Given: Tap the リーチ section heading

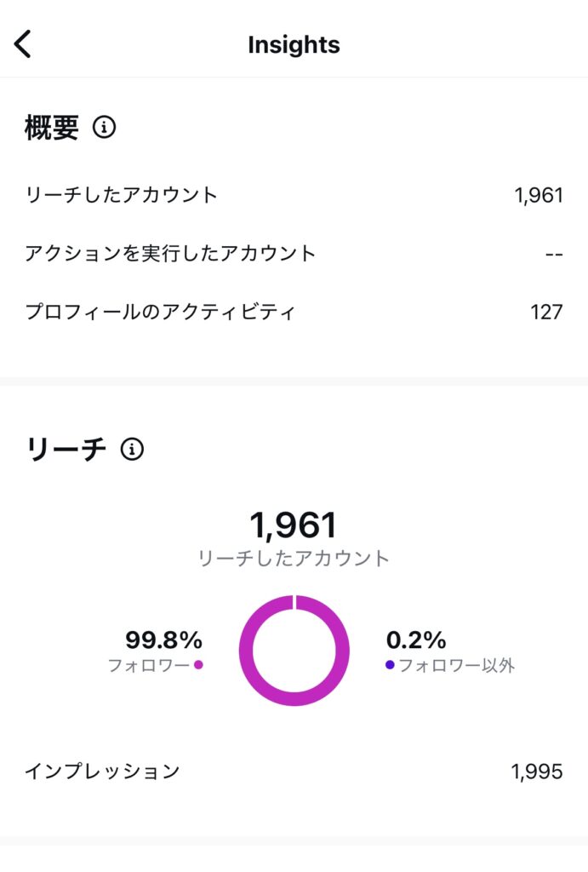Looking at the screenshot, I should tap(67, 449).
